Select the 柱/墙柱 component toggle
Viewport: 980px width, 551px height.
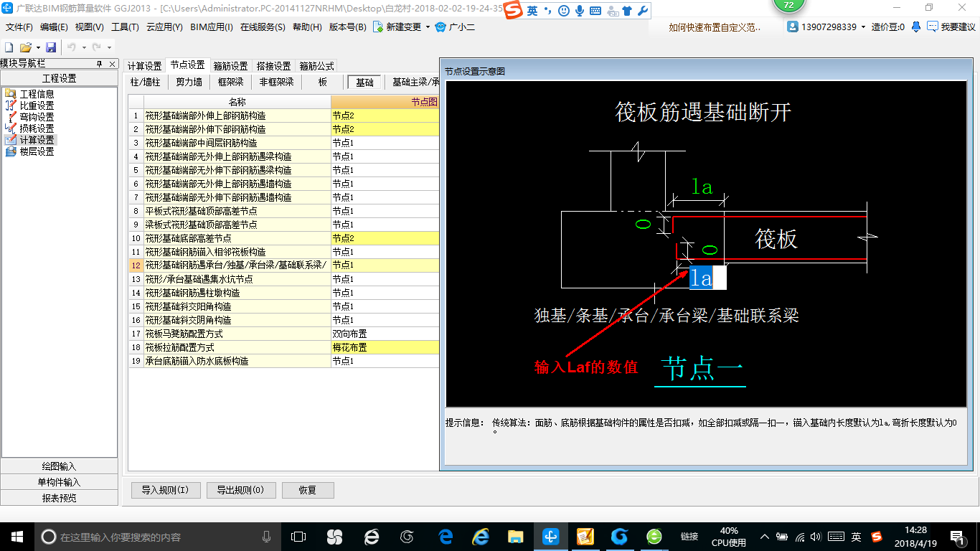(145, 82)
